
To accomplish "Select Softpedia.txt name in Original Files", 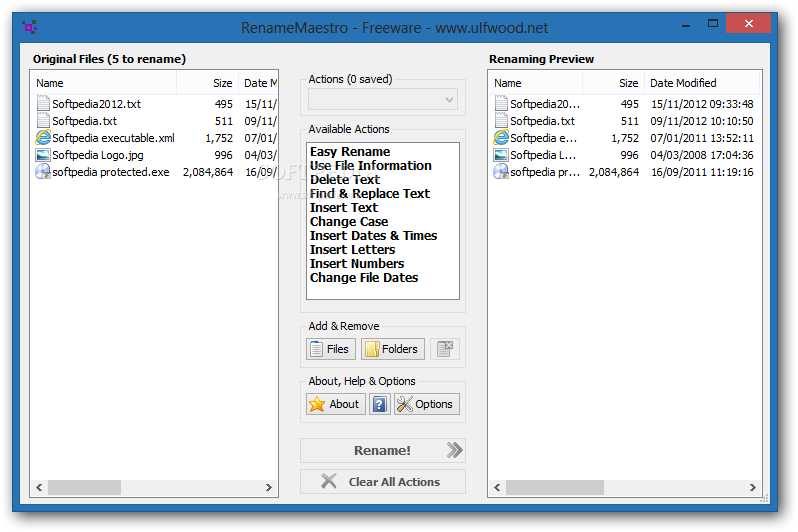I will tap(84, 121).
